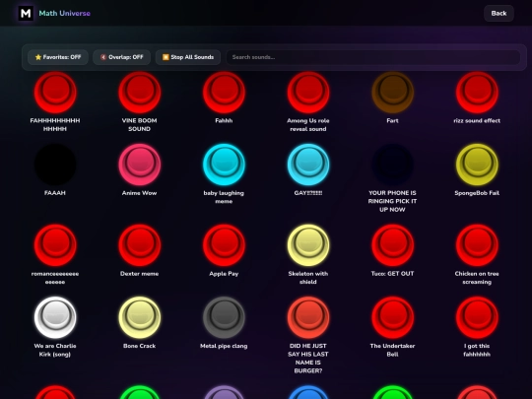Play the pink Anime Wow button

(140, 165)
